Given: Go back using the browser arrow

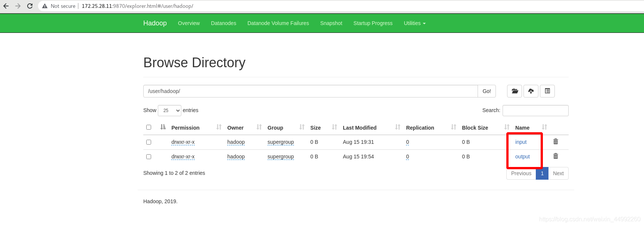Looking at the screenshot, I should pyautogui.click(x=6, y=6).
